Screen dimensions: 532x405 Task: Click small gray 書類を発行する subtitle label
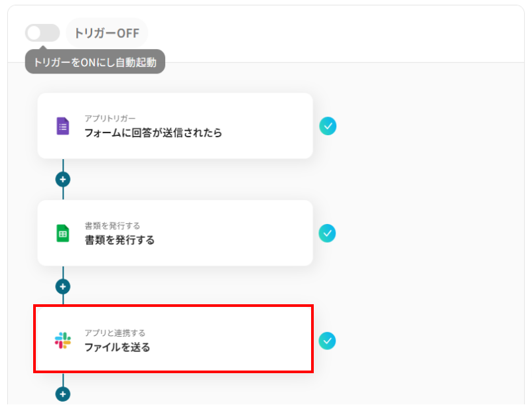(111, 225)
